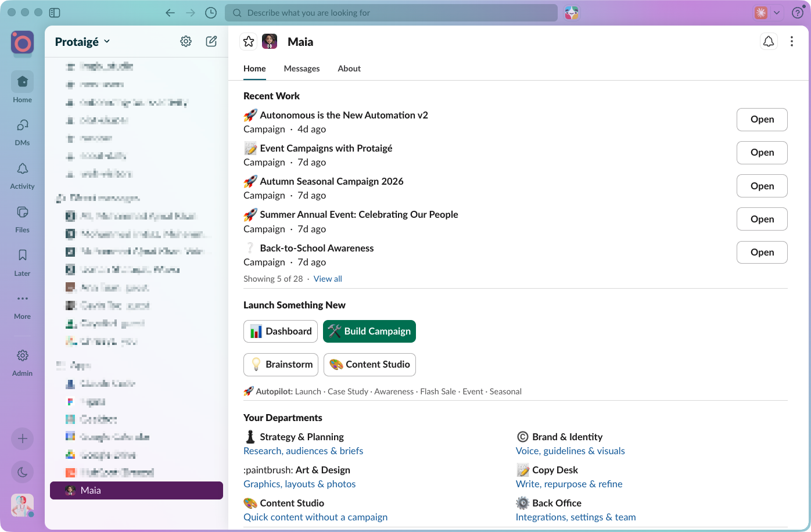Click the Content Studio palette icon in departments
Image resolution: width=811 pixels, height=532 pixels.
[x=250, y=503]
